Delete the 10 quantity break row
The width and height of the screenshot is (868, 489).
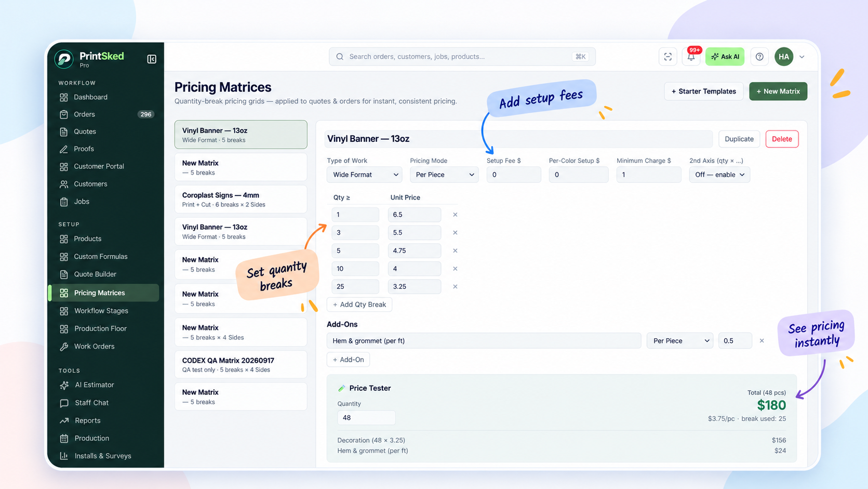point(455,269)
